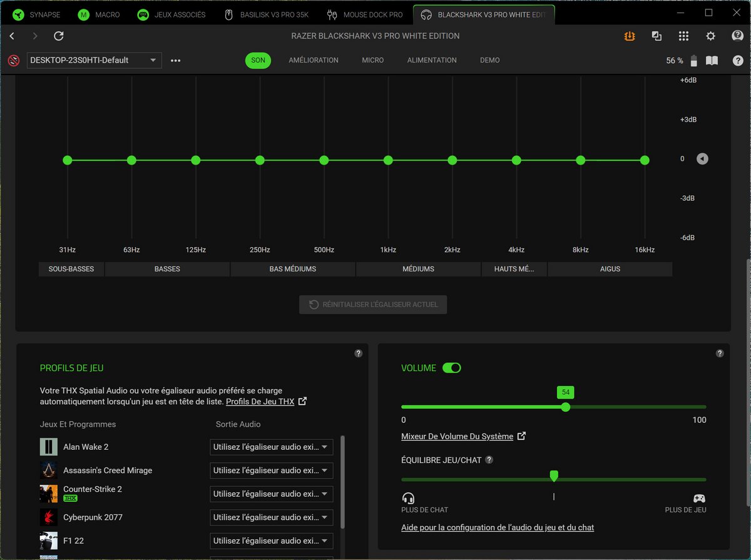
Task: Select the Sous-Basses band button
Action: [x=71, y=269]
